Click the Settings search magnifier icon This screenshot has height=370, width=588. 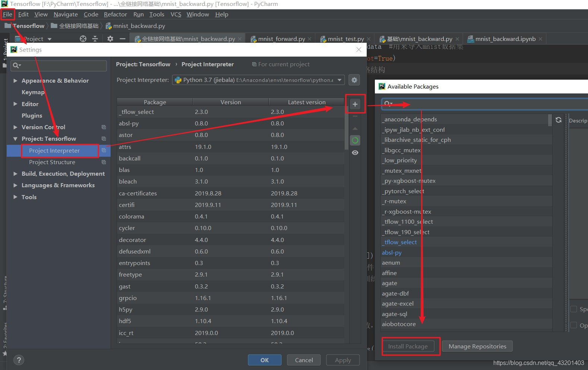pyautogui.click(x=16, y=66)
